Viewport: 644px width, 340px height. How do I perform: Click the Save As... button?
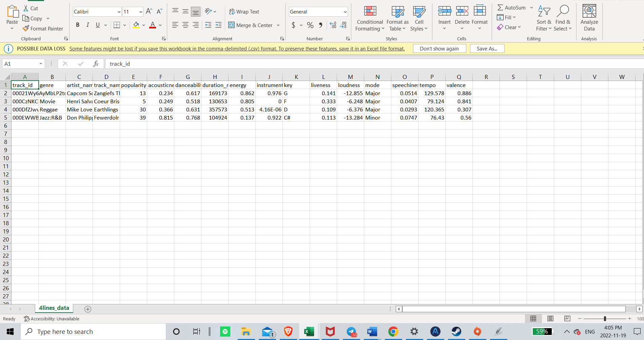point(487,48)
